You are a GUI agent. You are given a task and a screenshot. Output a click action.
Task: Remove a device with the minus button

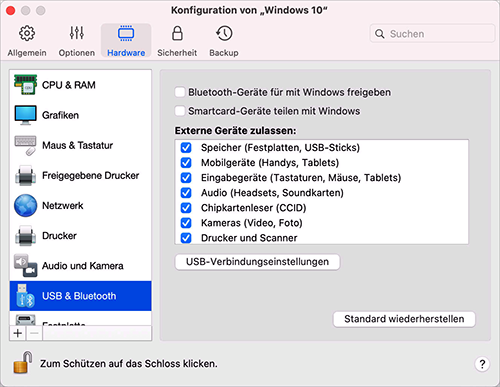tap(34, 333)
